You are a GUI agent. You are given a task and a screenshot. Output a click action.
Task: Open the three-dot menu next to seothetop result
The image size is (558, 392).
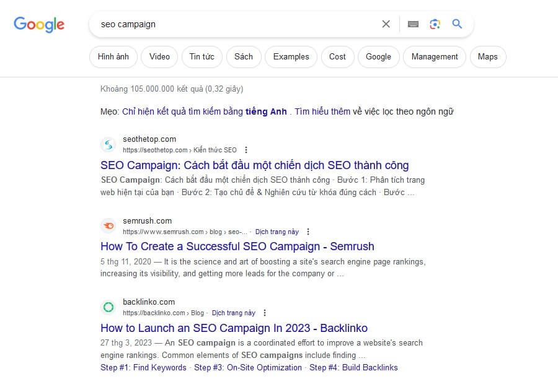click(x=246, y=150)
